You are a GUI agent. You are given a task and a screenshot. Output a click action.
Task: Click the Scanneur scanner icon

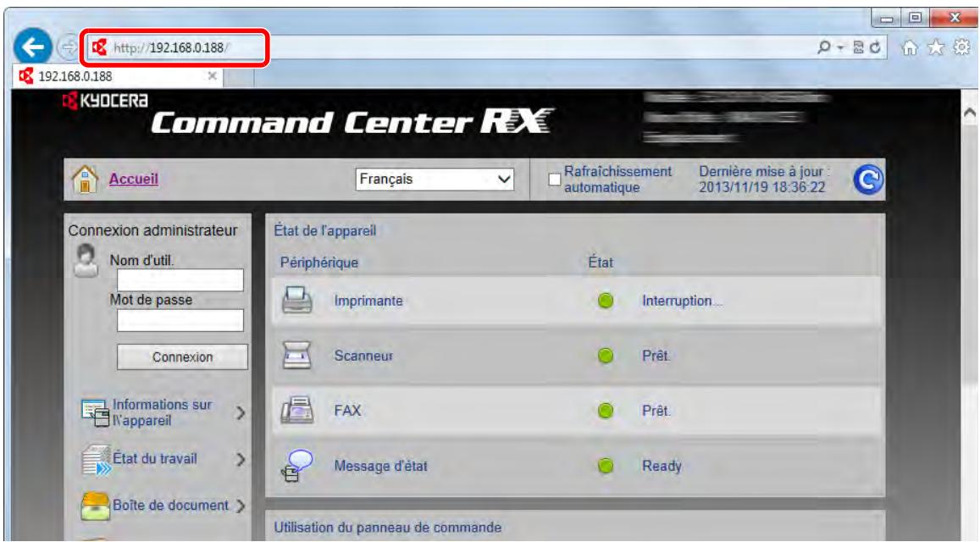coord(296,355)
